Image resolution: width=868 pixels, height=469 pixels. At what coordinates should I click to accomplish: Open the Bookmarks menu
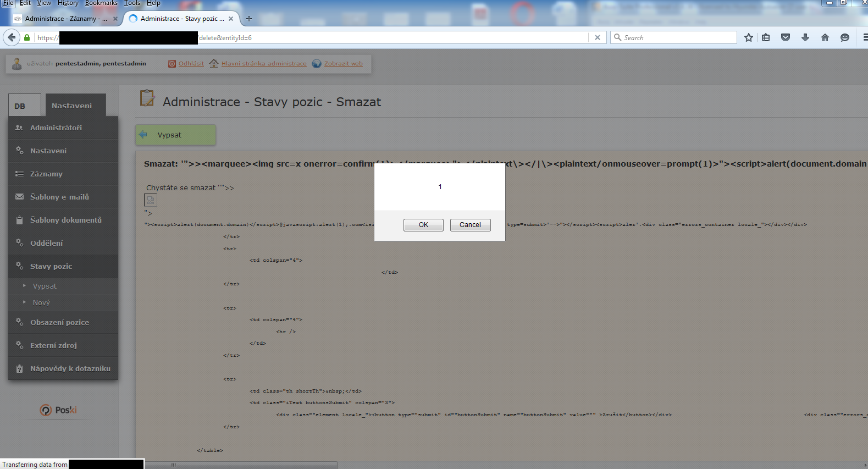click(x=101, y=3)
